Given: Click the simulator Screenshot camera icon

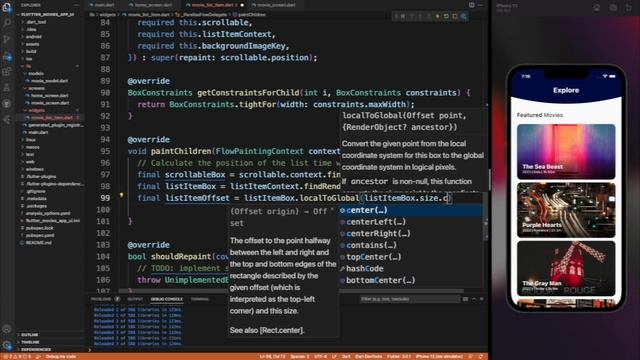Looking at the screenshot, I should click(613, 7).
